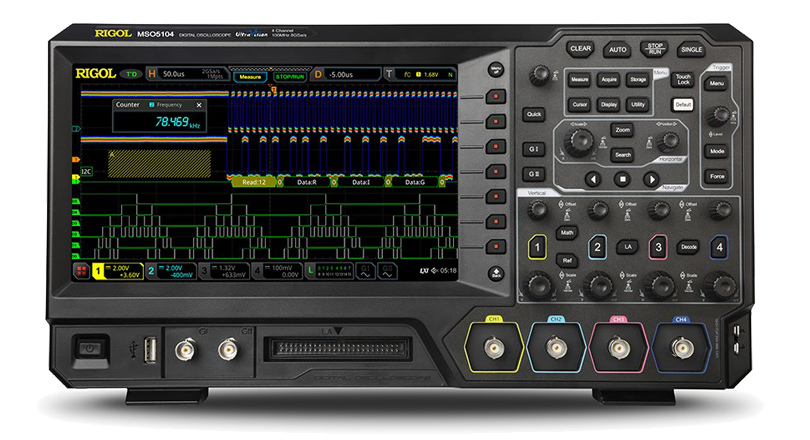The width and height of the screenshot is (810, 440).
Task: Push the horizontal Zoom key
Action: tap(622, 130)
